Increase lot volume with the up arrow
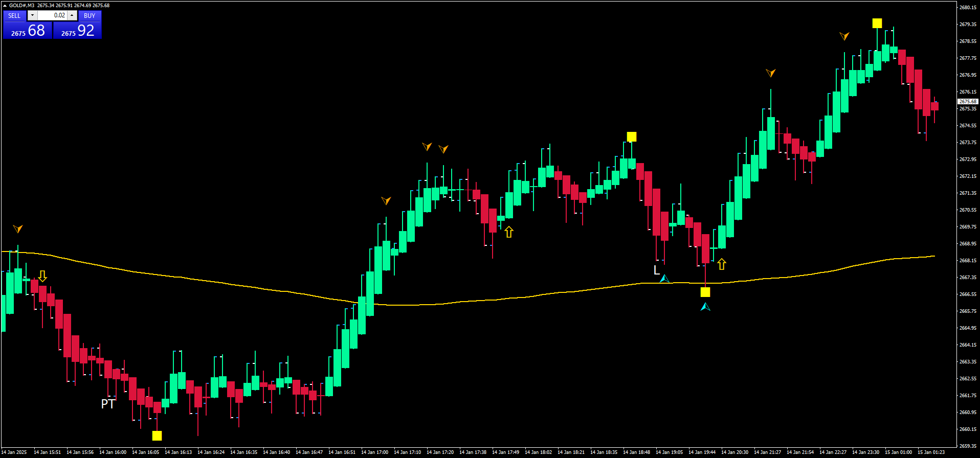 pos(72,15)
